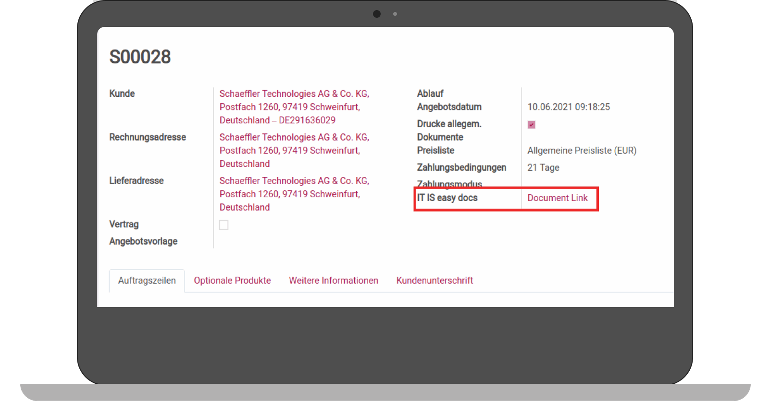This screenshot has width=770, height=402.
Task: Click the Zahlungsbedingungen value 21 Tage
Action: coord(544,167)
